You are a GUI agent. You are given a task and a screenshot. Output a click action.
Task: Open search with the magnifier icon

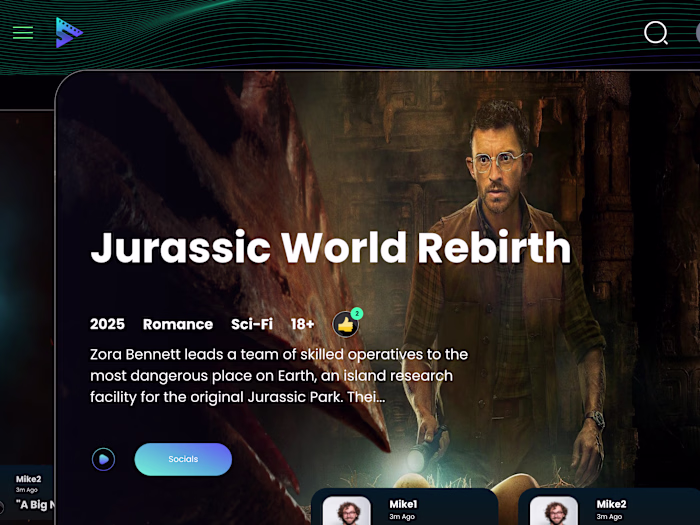point(656,33)
